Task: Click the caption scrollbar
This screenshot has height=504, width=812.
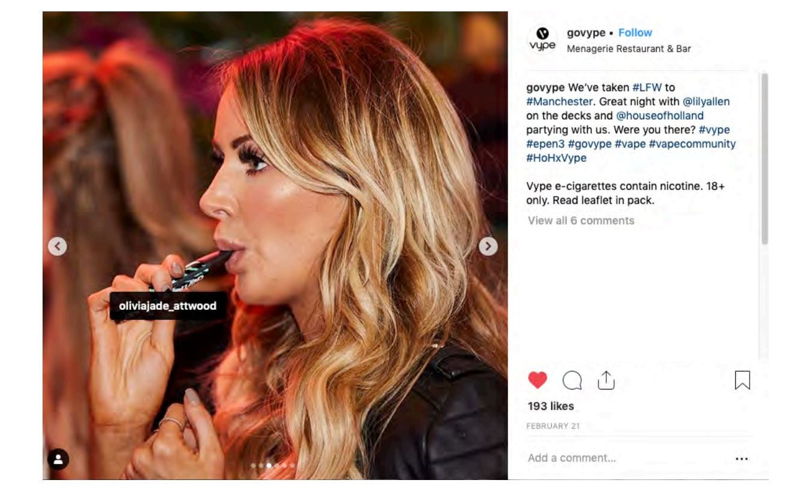Action: (x=764, y=159)
